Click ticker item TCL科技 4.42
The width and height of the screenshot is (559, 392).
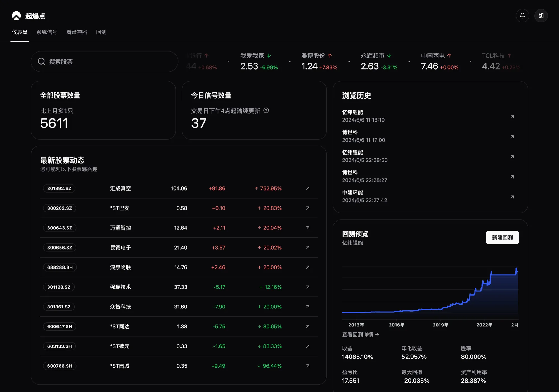pos(501,61)
